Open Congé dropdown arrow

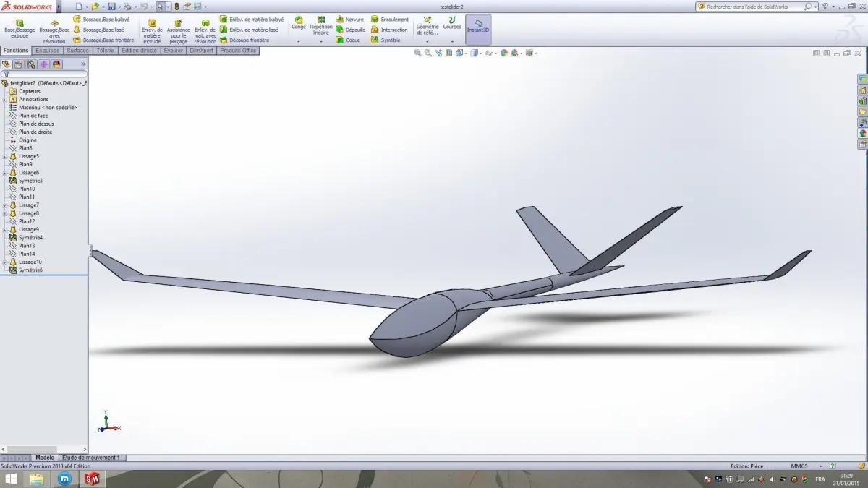pos(299,42)
